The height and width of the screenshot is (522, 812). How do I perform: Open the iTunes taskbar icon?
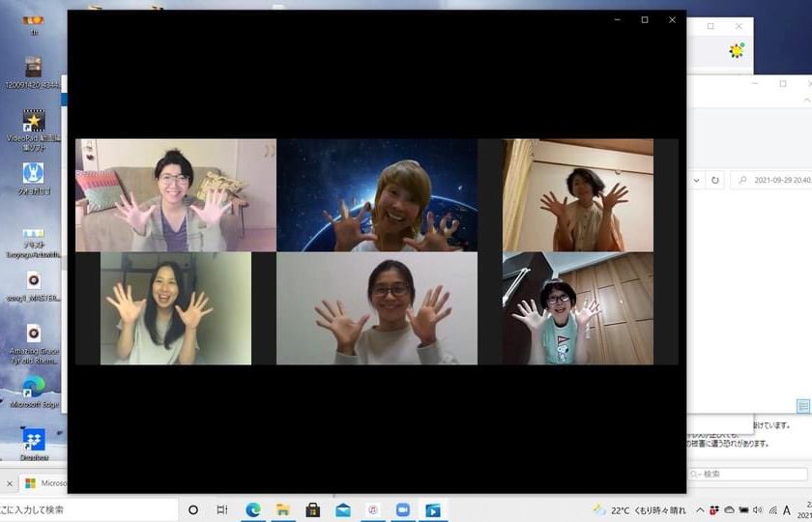(x=372, y=509)
